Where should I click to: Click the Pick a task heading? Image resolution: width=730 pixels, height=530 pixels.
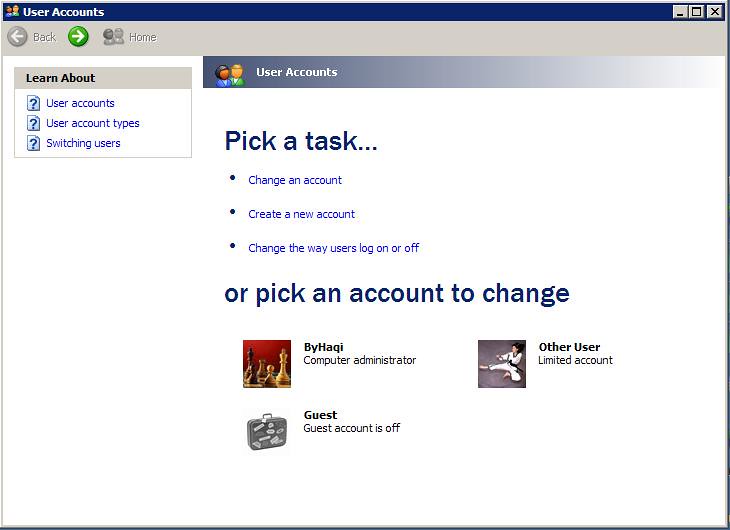(x=301, y=141)
